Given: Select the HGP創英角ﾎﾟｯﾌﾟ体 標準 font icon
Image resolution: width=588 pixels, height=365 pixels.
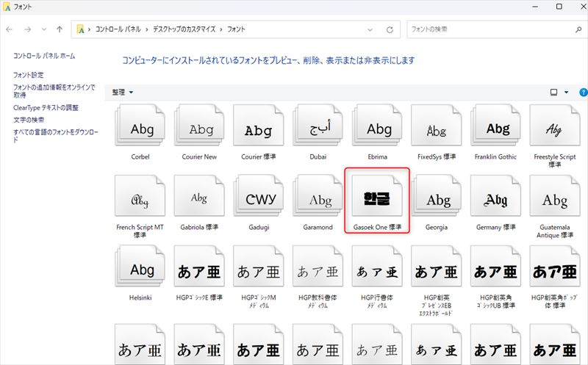Looking at the screenshot, I should (555, 266).
